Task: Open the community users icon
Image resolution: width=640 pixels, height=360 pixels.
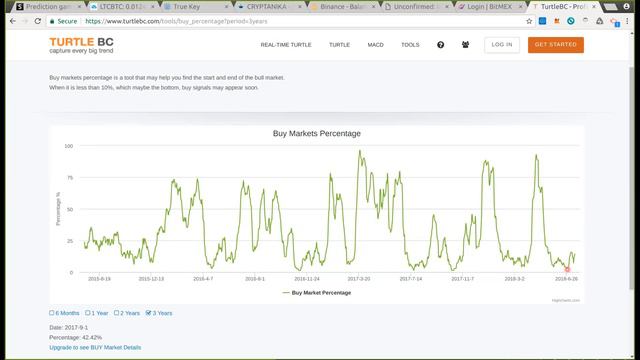Action: click(x=465, y=45)
